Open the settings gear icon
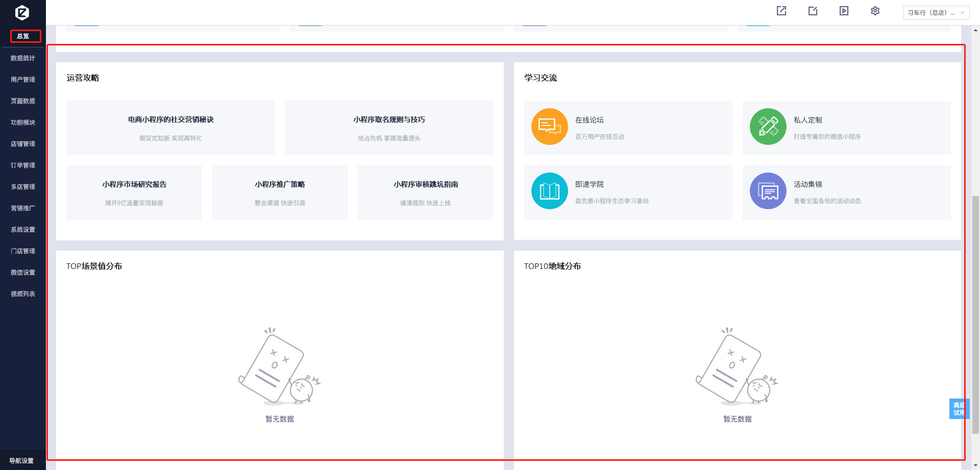 pyautogui.click(x=875, y=11)
